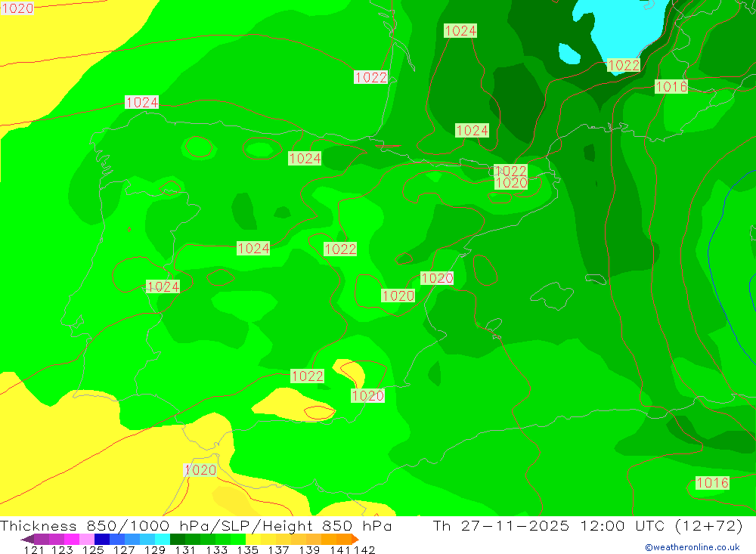Click the pale pink legend swatch

point(87,539)
